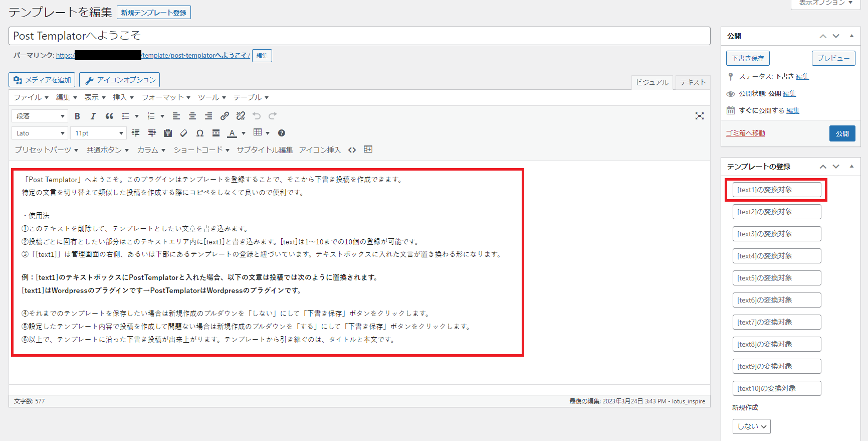Viewport: 868px width, 441px height.
Task: Increase the paragraph indent
Action: point(152,133)
